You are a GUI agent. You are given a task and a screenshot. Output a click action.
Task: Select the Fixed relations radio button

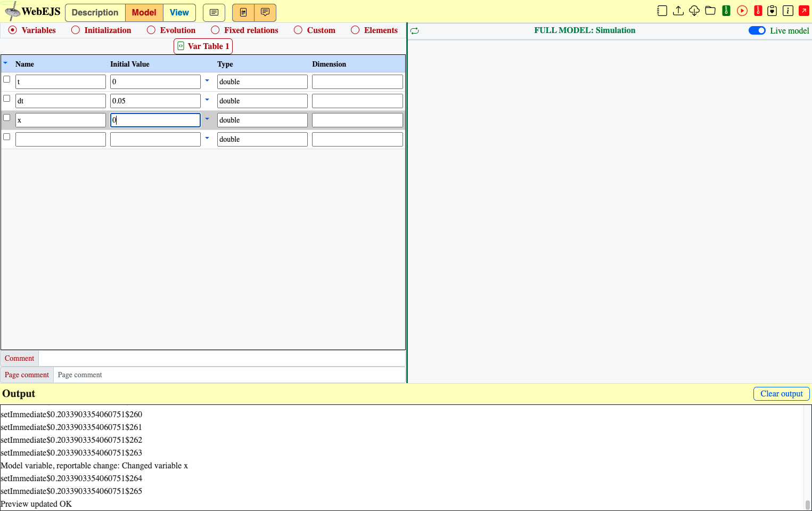pos(215,30)
